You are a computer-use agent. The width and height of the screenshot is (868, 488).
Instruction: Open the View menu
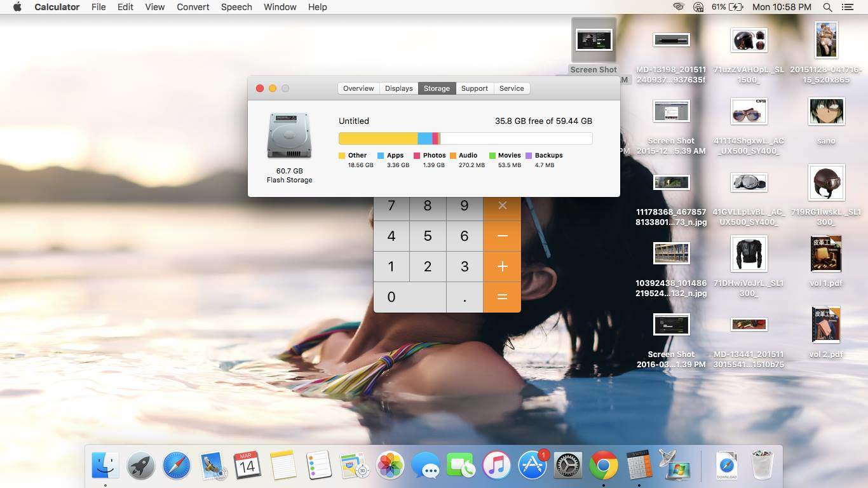pyautogui.click(x=154, y=7)
